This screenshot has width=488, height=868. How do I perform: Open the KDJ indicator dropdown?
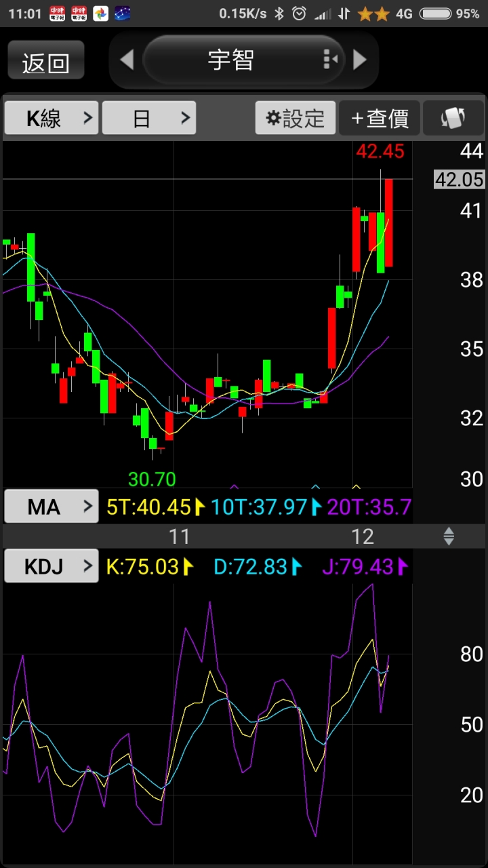coord(52,566)
